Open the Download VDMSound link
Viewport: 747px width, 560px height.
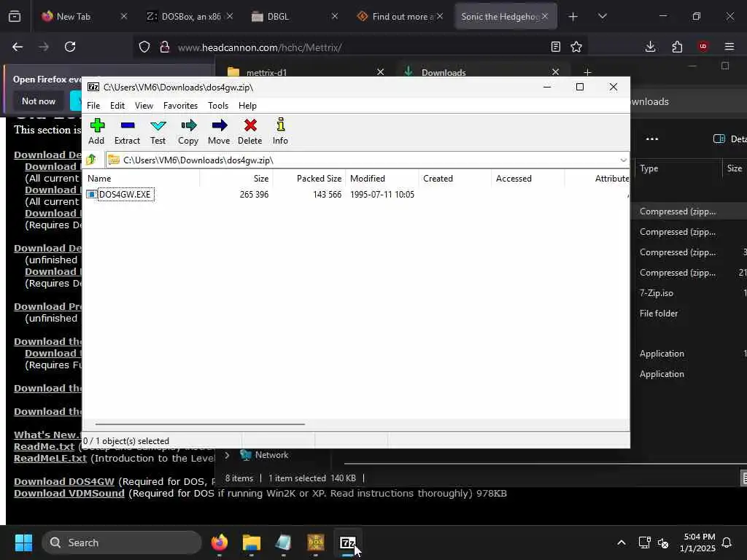(69, 494)
